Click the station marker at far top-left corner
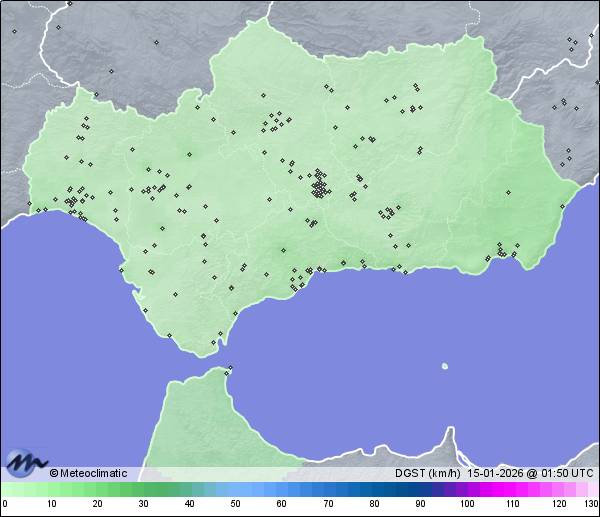Viewport: 600px width, 517px height. (x=14, y=31)
